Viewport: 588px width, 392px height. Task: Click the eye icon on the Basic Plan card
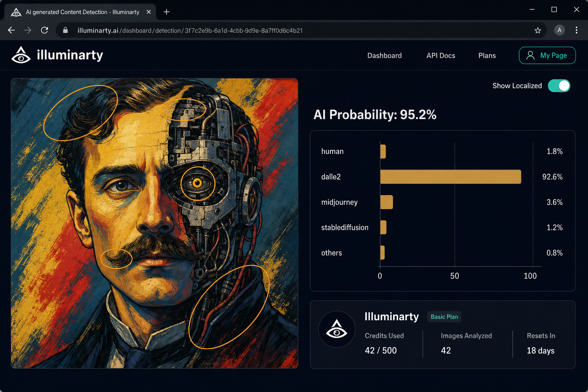337,329
